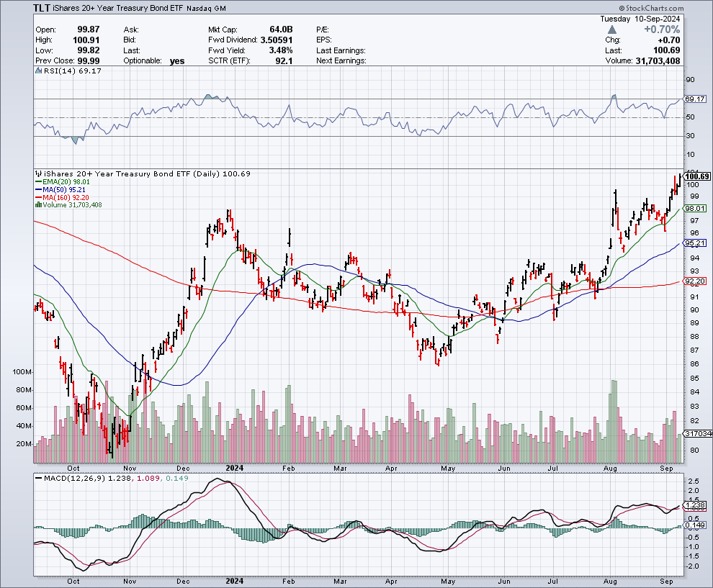Click the 95.21 MA(50) value tag

pyautogui.click(x=694, y=243)
